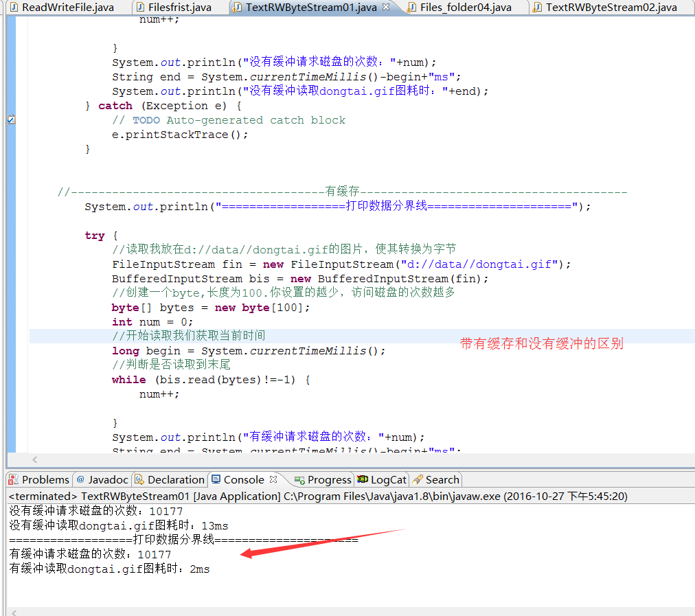Click the '//判断是否读取到末尾' comment line
Screen dimensions: 695x616
point(171,365)
